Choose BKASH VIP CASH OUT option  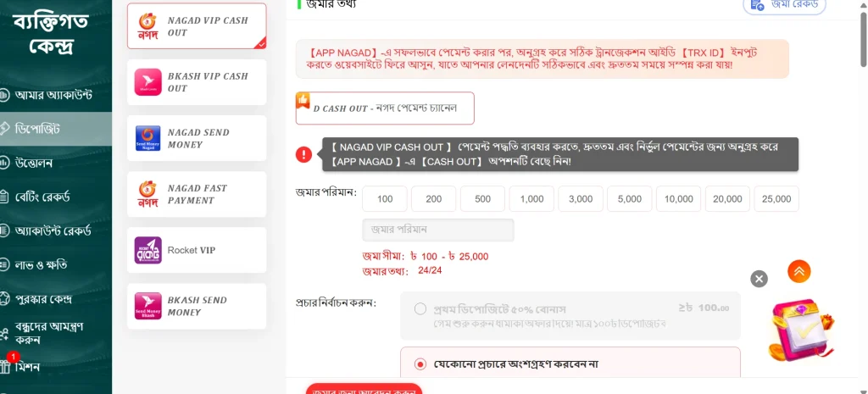click(197, 82)
